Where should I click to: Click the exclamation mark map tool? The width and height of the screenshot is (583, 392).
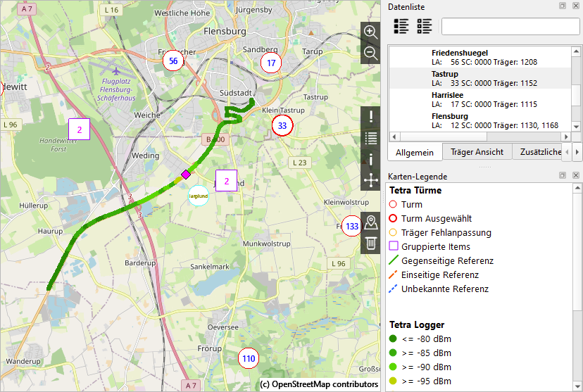[x=370, y=117]
